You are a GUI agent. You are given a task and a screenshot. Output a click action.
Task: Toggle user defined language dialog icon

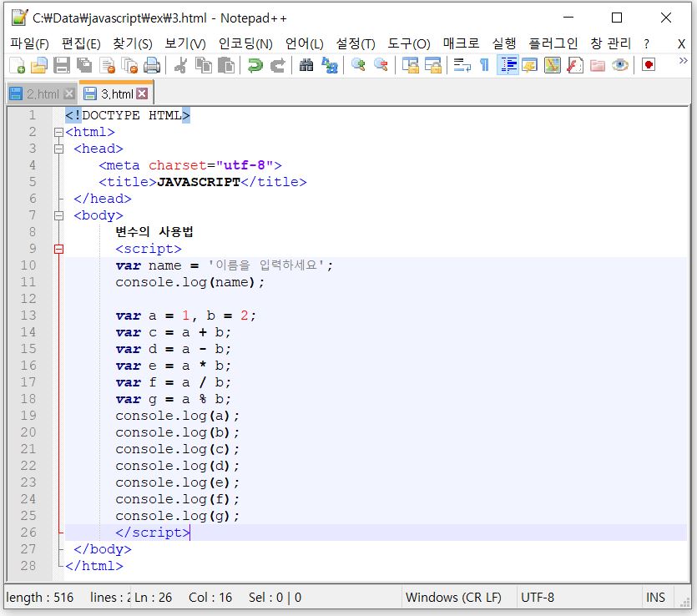[530, 65]
